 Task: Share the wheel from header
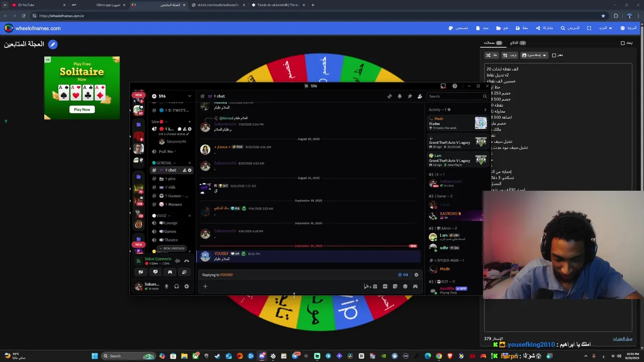coord(544,28)
